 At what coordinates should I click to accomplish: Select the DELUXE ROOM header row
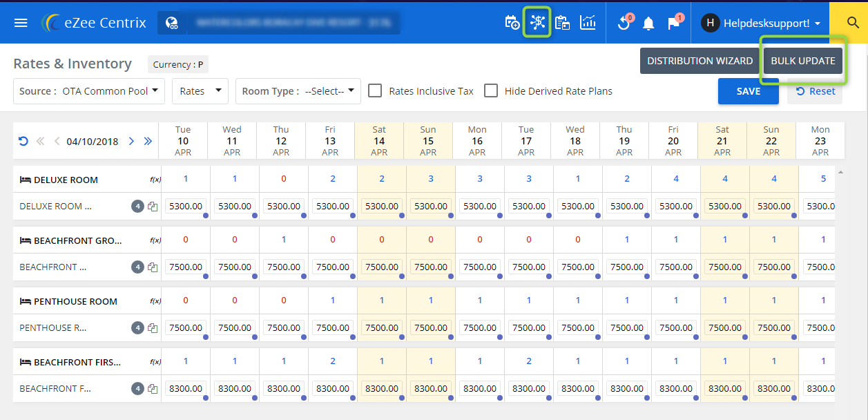tap(87, 180)
